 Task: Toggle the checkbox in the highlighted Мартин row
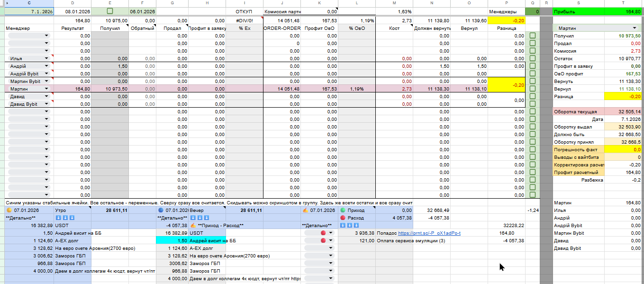533,89
